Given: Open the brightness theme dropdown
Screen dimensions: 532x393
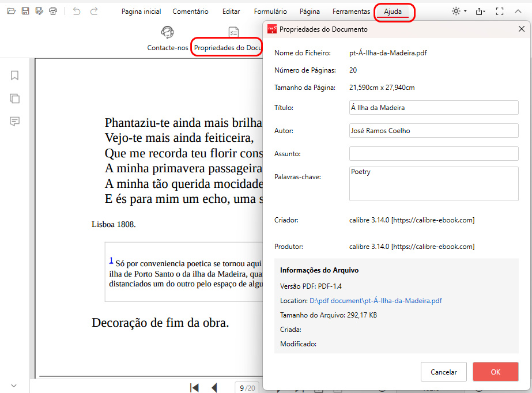Looking at the screenshot, I should pyautogui.click(x=459, y=12).
